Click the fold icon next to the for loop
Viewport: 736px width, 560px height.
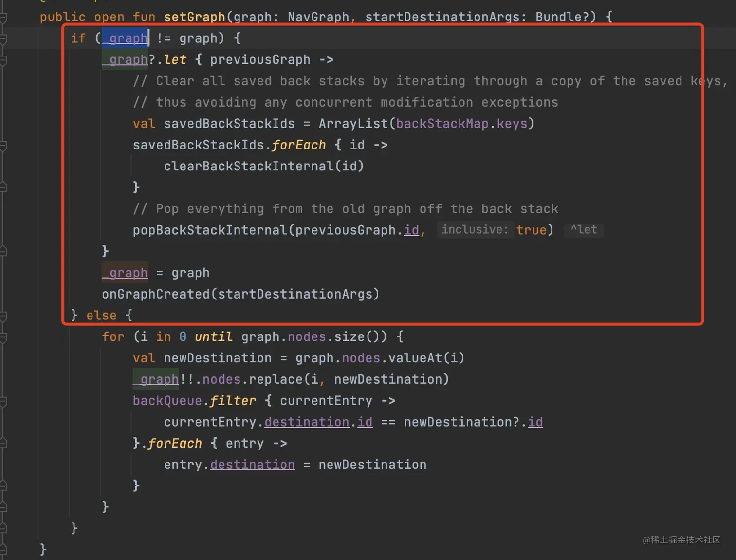point(4,336)
